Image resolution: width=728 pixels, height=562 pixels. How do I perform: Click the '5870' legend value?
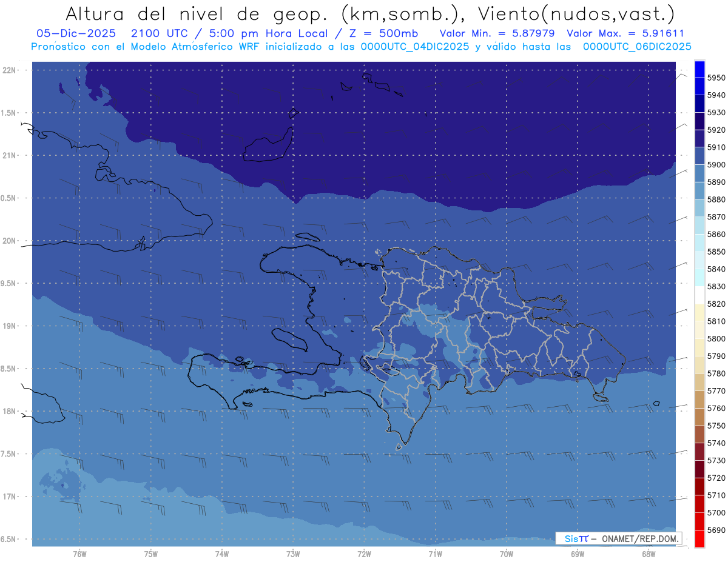click(x=716, y=216)
